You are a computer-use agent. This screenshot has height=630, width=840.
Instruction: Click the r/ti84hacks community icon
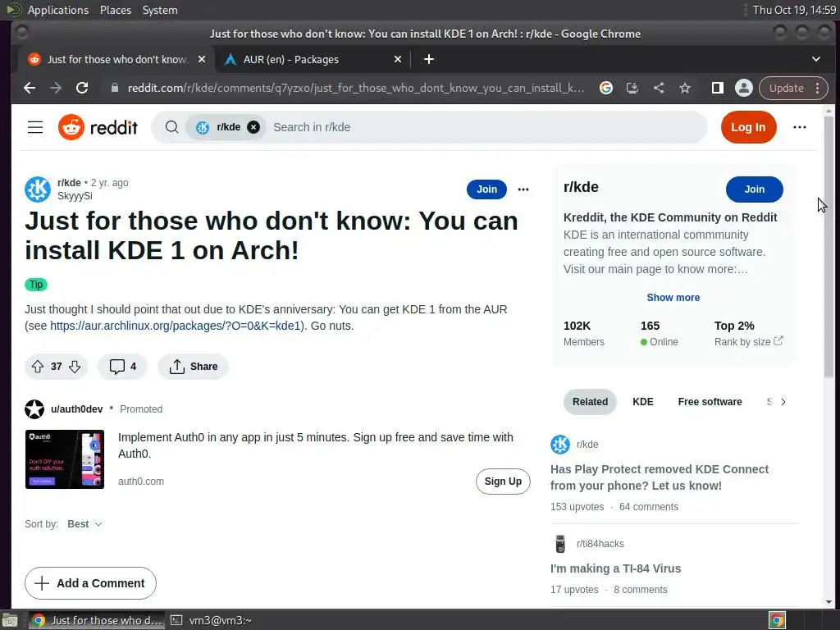[x=559, y=544]
